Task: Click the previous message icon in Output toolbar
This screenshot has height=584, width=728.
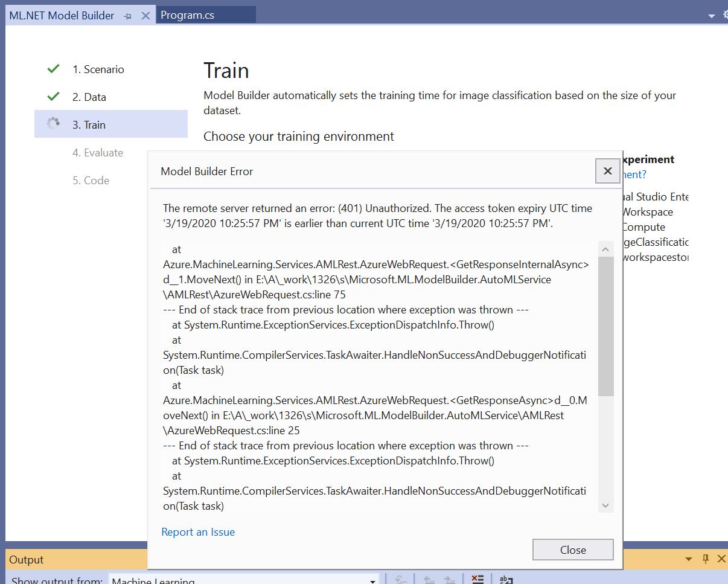Action: [x=429, y=578]
